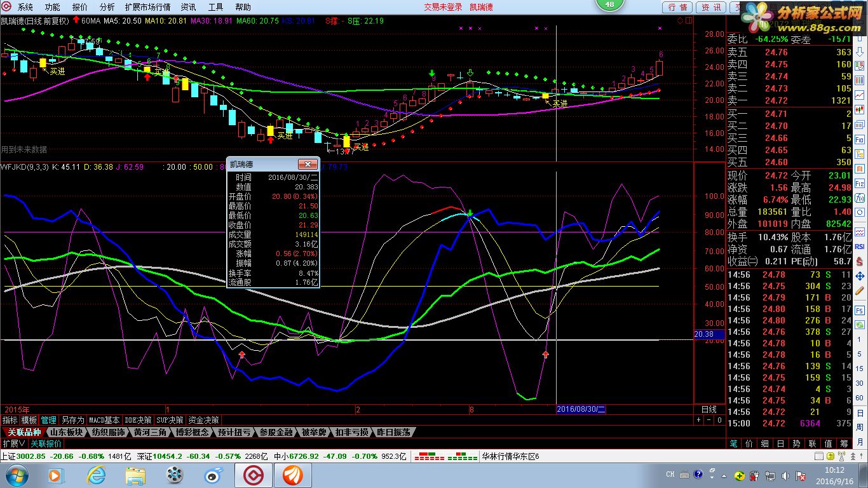Click the 管理 indicator button
The image size is (868, 488).
48,420
